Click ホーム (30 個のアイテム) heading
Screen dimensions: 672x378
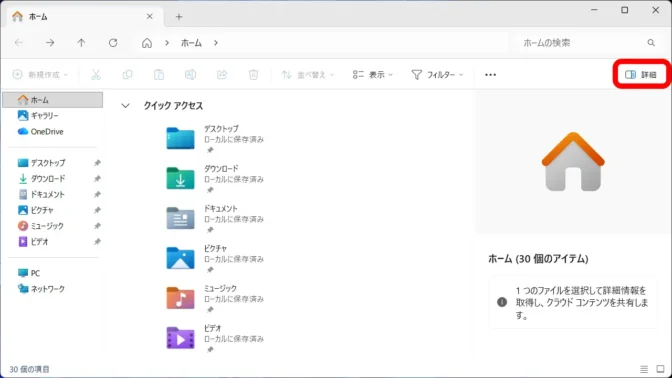(538, 259)
